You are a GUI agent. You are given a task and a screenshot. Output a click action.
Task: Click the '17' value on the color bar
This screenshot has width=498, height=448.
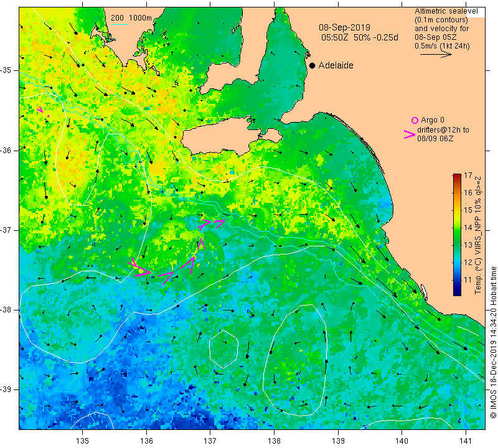tap(468, 175)
